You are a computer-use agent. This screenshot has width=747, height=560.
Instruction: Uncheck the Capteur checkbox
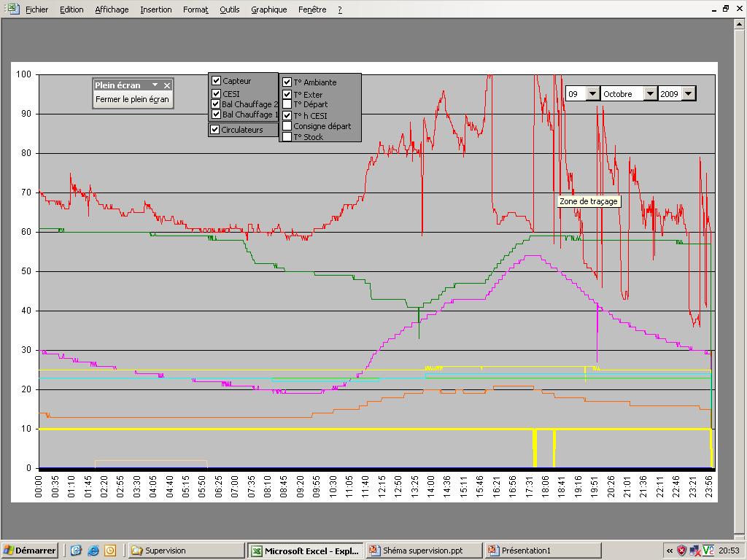[x=216, y=80]
